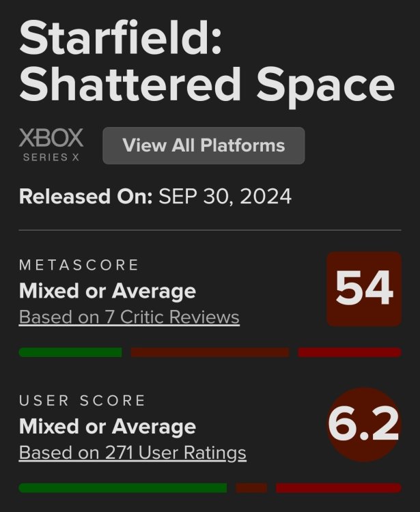Open the Based on 271 User Ratings link
Image resolution: width=420 pixels, height=512 pixels.
(132, 453)
